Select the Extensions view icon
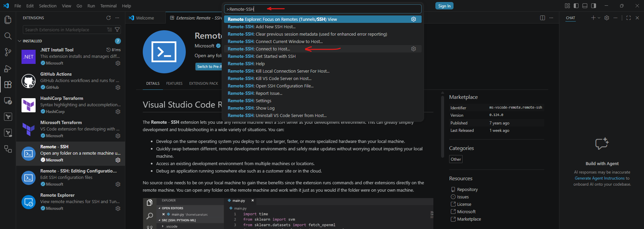 click(x=8, y=84)
